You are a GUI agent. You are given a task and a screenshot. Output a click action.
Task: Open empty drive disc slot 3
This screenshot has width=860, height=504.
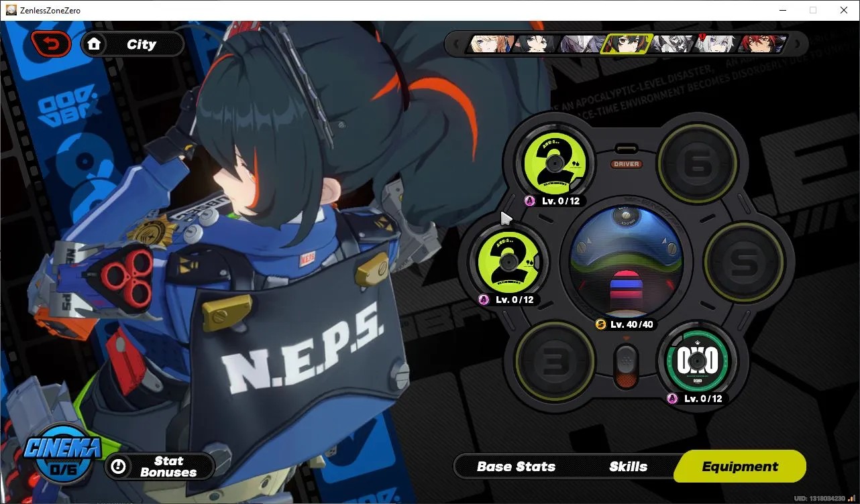coord(555,361)
